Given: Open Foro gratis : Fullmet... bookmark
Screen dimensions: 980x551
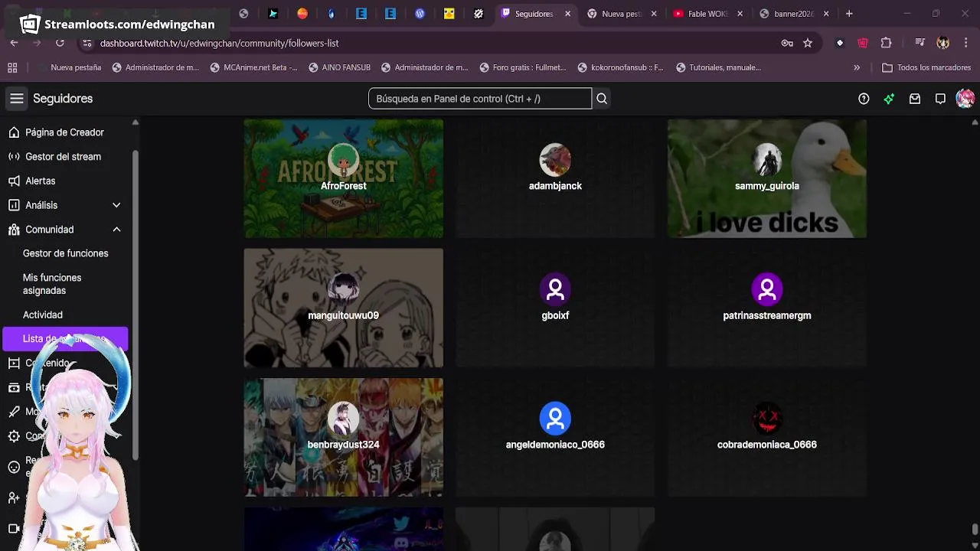Looking at the screenshot, I should click(x=523, y=67).
